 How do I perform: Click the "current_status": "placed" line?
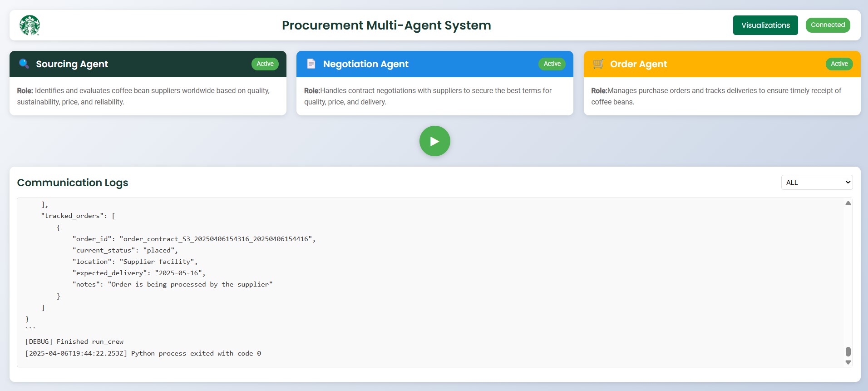point(125,250)
